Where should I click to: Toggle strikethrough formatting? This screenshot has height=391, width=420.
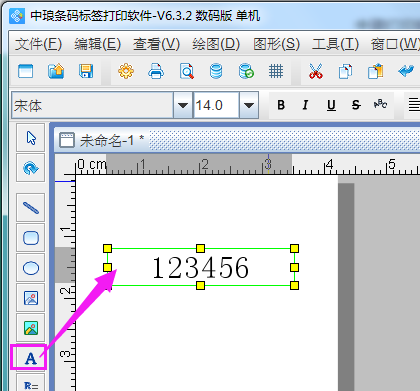(356, 105)
